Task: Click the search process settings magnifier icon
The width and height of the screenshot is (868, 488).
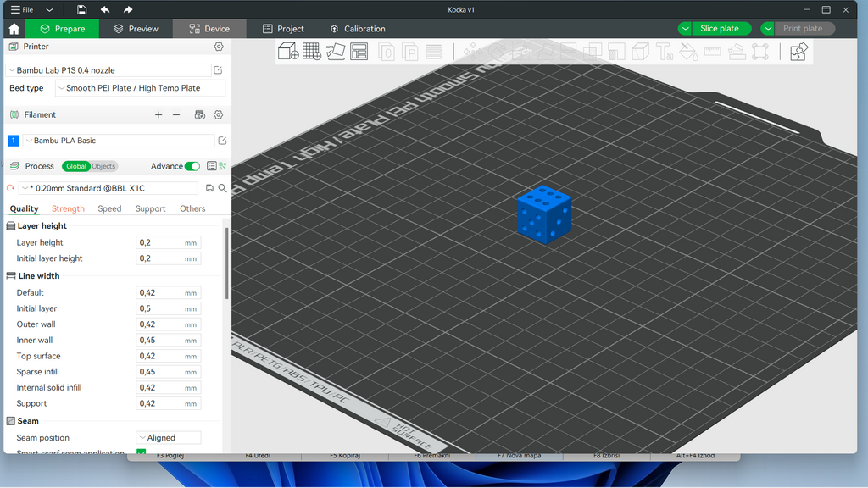Action: 223,188
